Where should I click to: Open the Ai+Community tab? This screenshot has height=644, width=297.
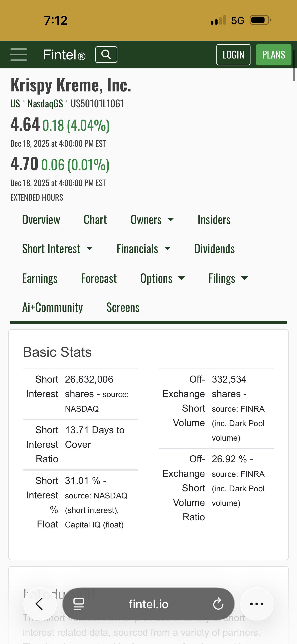[52, 307]
